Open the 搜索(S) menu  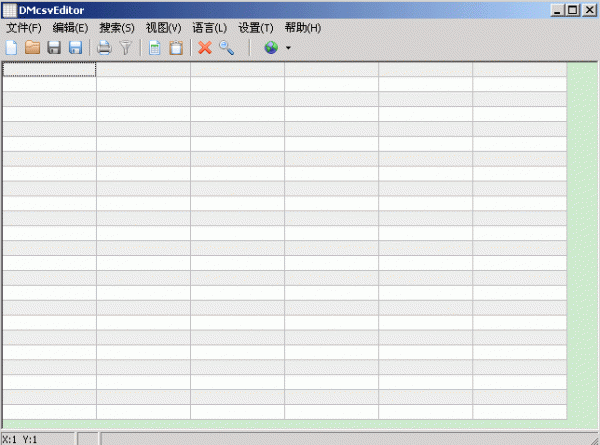coord(117,28)
